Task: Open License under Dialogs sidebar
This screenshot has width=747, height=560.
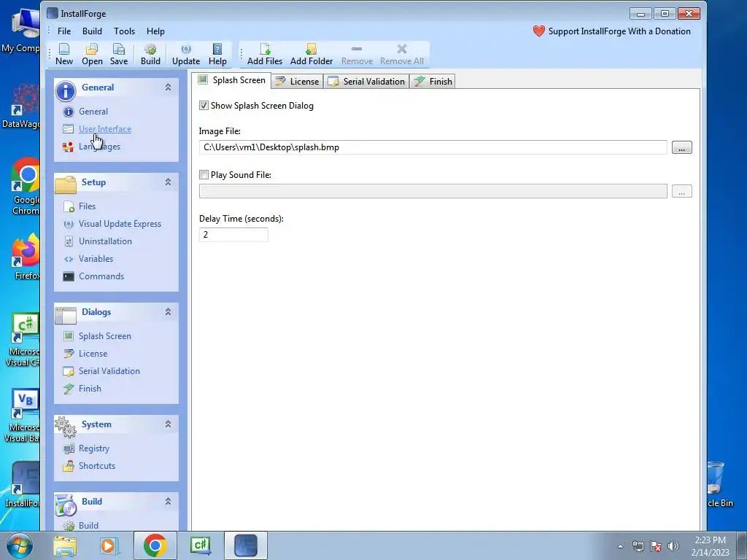Action: coord(93,354)
